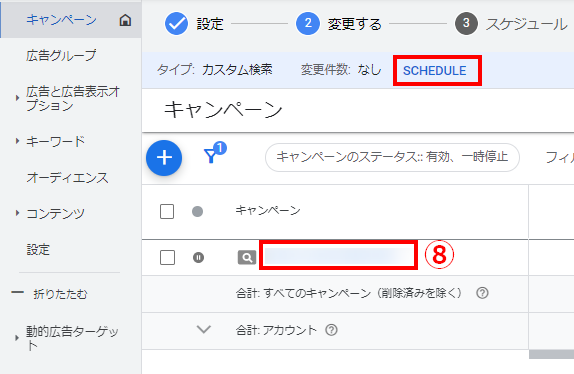Click the gray status dot in header
574x374 pixels.
[197, 212]
